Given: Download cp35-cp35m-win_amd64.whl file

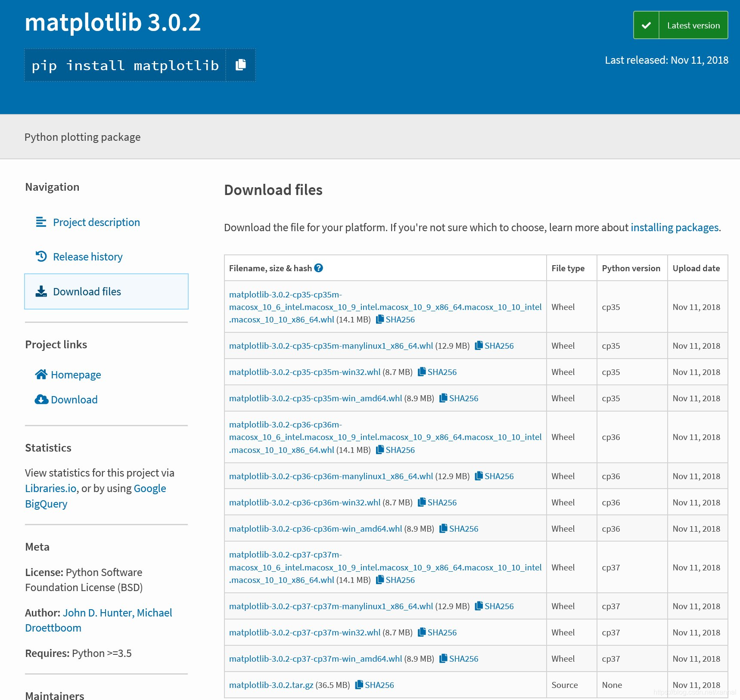Looking at the screenshot, I should tap(315, 398).
